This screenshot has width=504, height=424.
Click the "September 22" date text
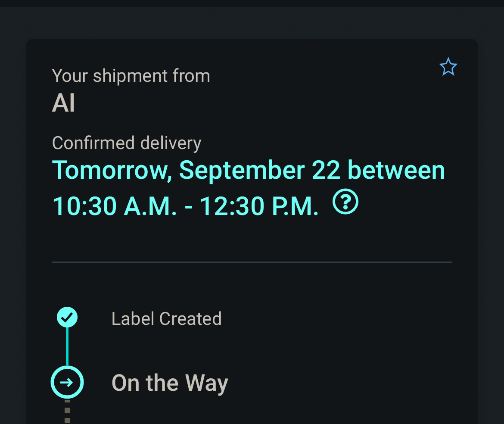pyautogui.click(x=260, y=170)
